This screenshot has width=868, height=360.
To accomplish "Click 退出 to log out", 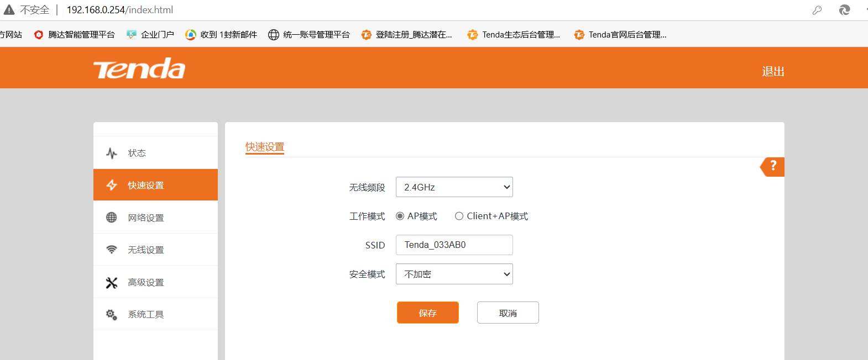I will click(x=773, y=71).
